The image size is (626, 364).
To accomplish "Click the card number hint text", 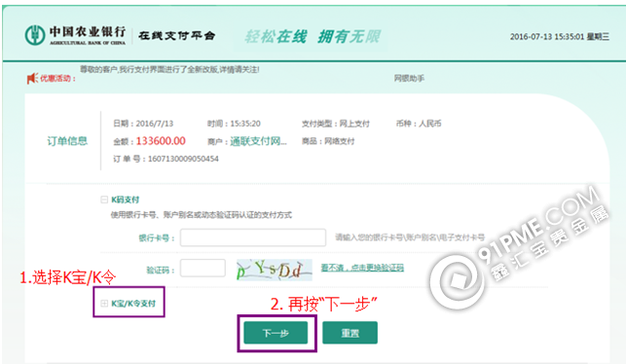I will click(410, 237).
